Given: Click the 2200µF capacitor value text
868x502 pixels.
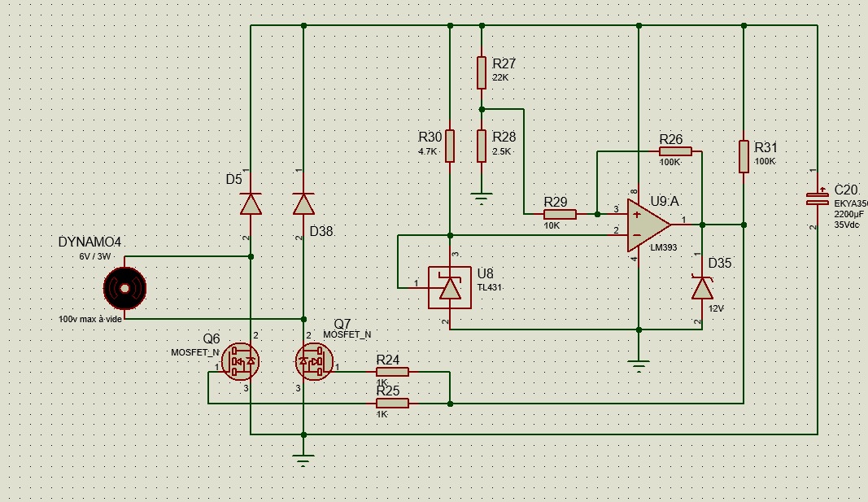Looking at the screenshot, I should [850, 214].
